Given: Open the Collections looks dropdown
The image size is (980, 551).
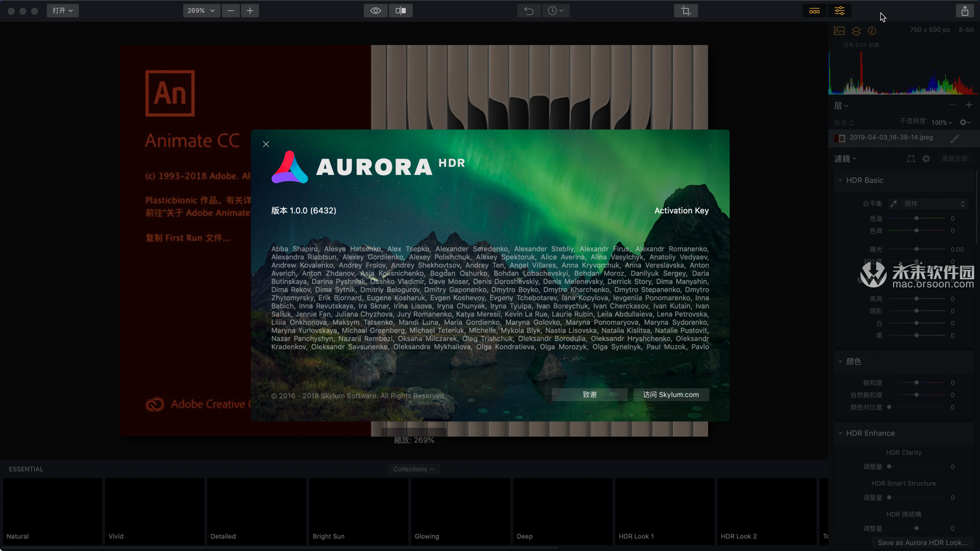Looking at the screenshot, I should pyautogui.click(x=414, y=469).
